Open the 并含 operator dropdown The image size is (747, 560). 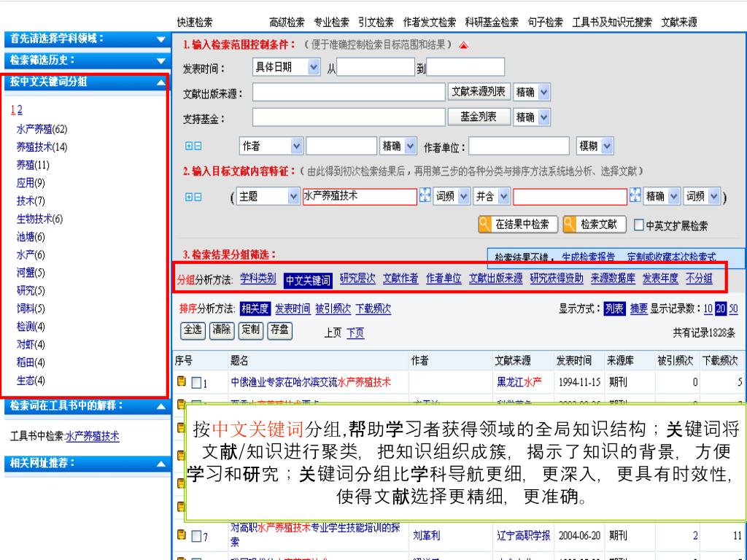[x=492, y=196]
